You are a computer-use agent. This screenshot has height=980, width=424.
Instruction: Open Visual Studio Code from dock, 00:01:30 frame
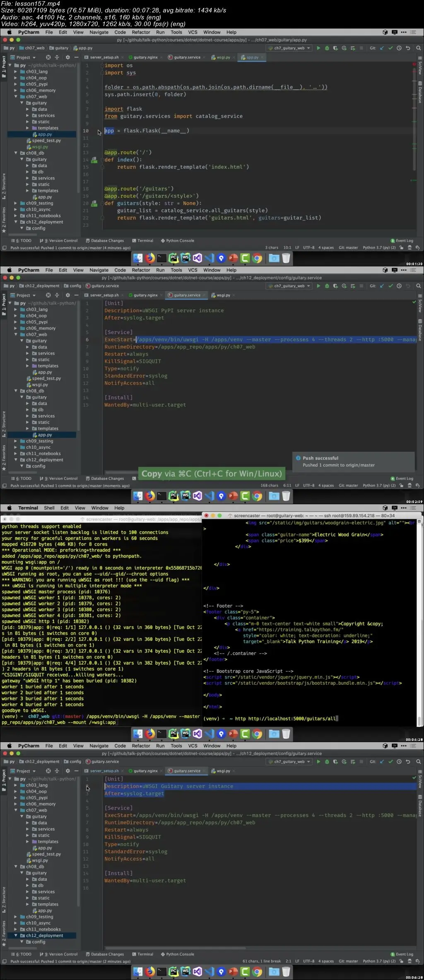coord(209,258)
